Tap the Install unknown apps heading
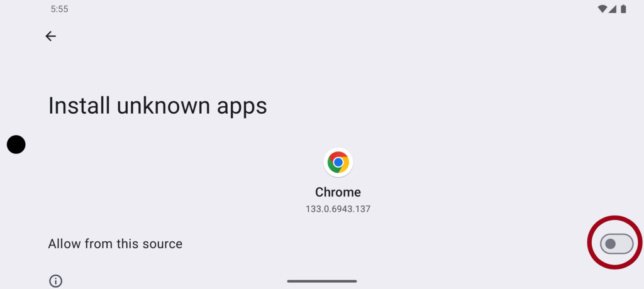The width and height of the screenshot is (644, 289). pyautogui.click(x=158, y=106)
